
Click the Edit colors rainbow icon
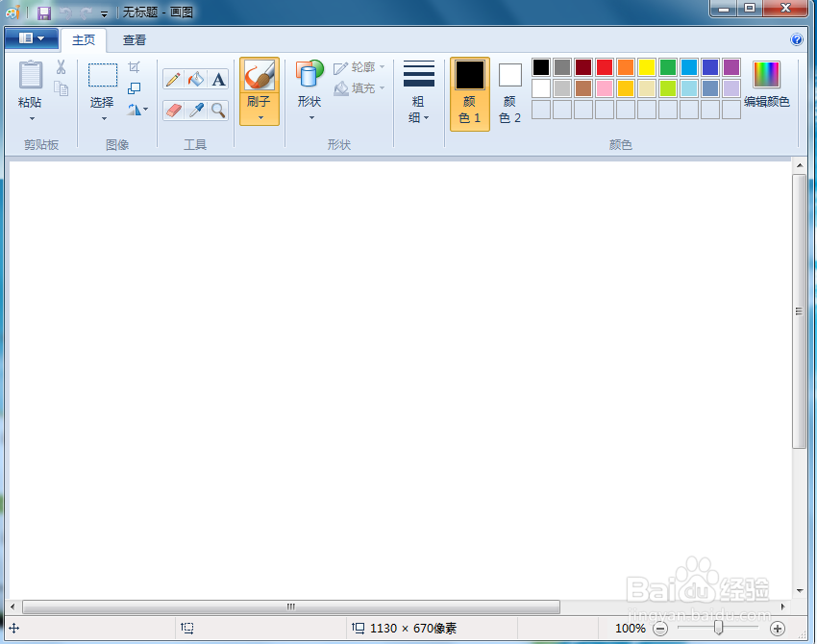tap(766, 74)
